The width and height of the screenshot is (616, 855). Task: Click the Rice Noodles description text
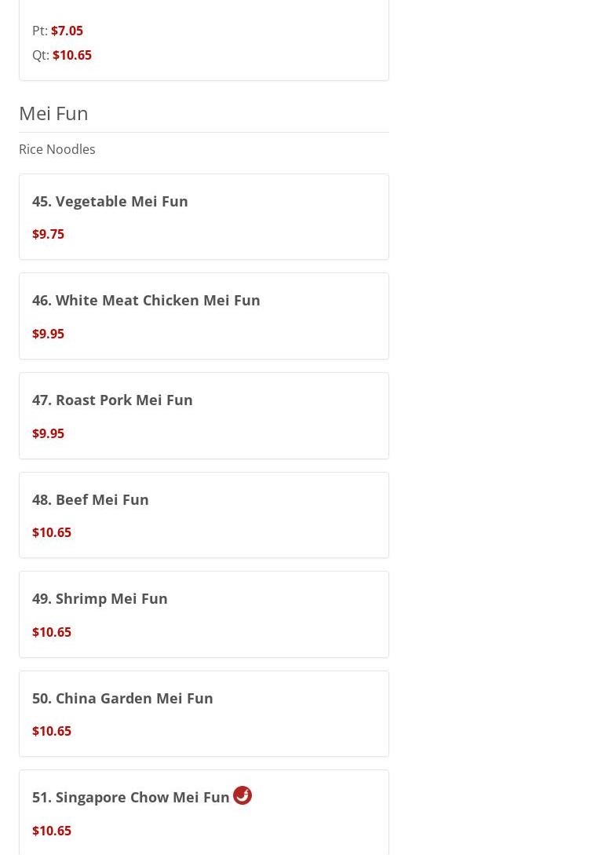[x=56, y=149]
